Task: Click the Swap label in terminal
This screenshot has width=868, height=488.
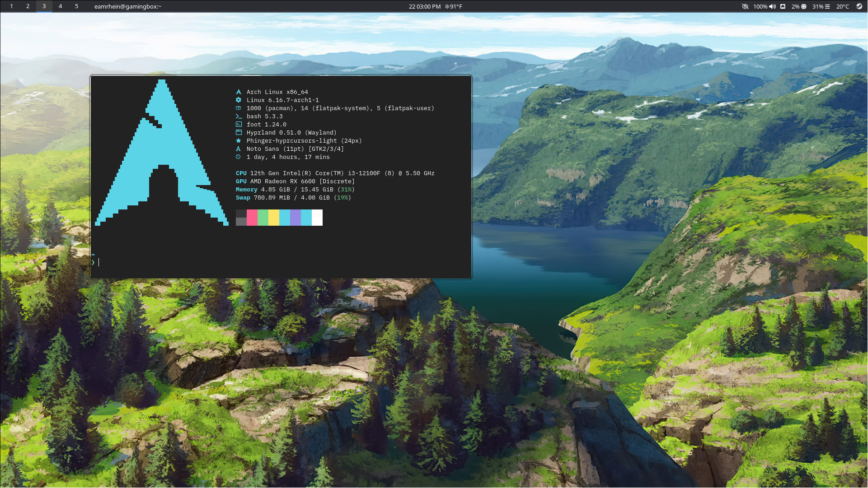Action: coord(243,198)
